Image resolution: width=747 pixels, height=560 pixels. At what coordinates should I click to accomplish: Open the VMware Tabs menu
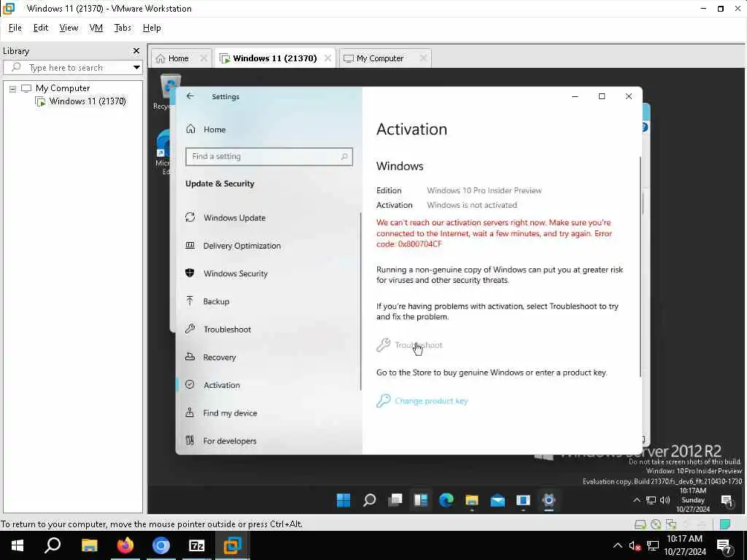123,28
